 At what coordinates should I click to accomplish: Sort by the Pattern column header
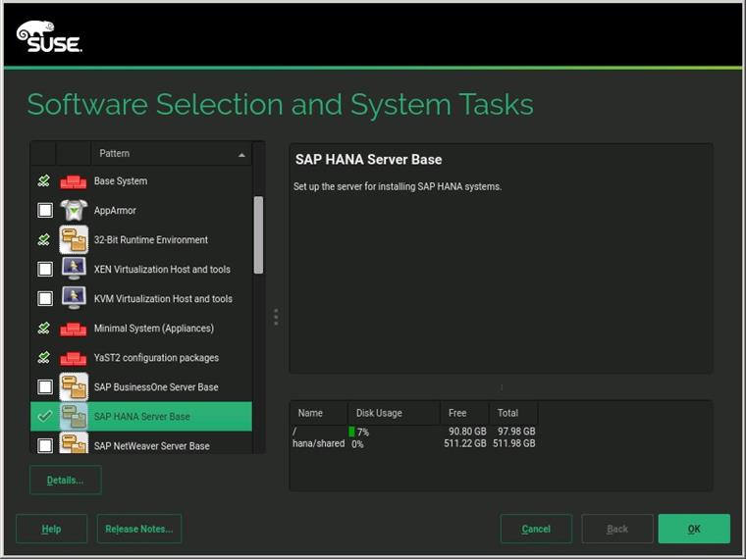tap(171, 154)
